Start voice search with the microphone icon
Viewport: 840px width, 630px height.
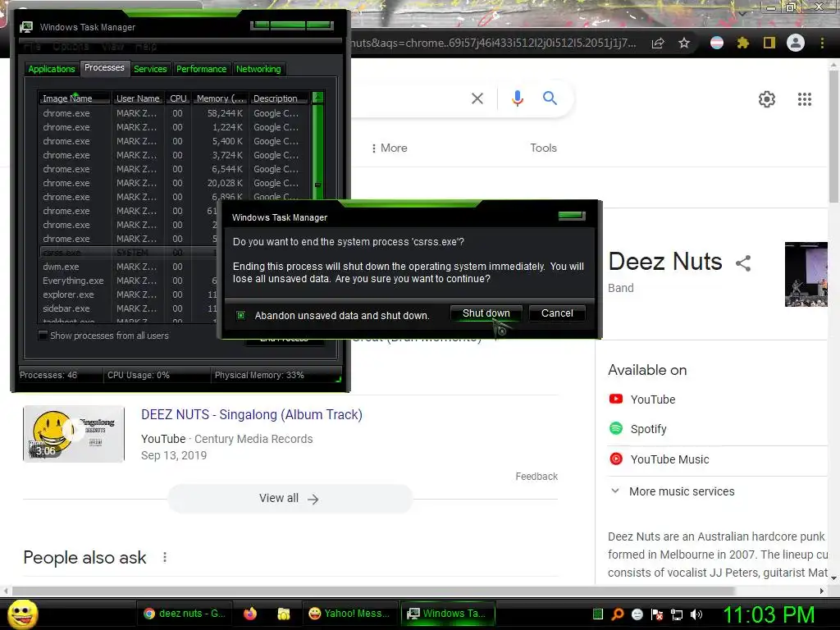(x=517, y=98)
